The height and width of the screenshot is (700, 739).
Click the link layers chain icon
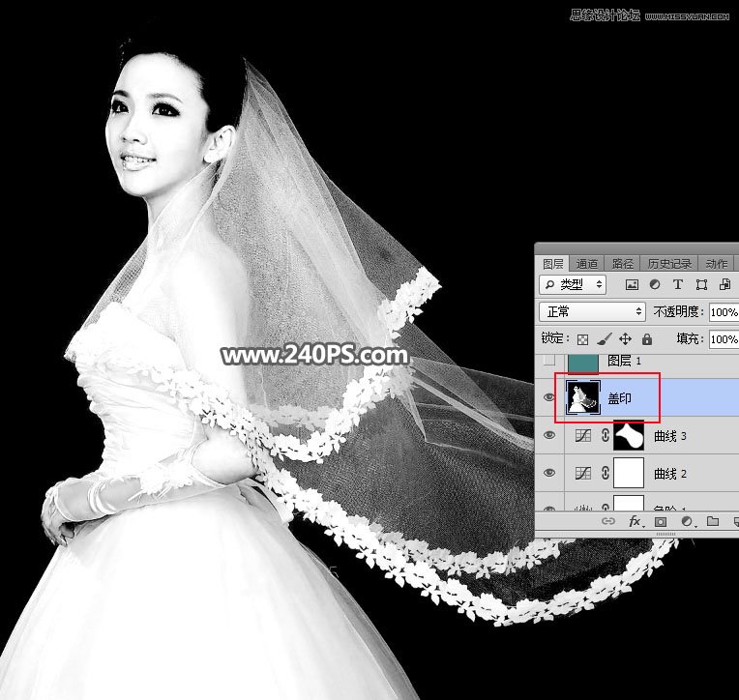608,521
